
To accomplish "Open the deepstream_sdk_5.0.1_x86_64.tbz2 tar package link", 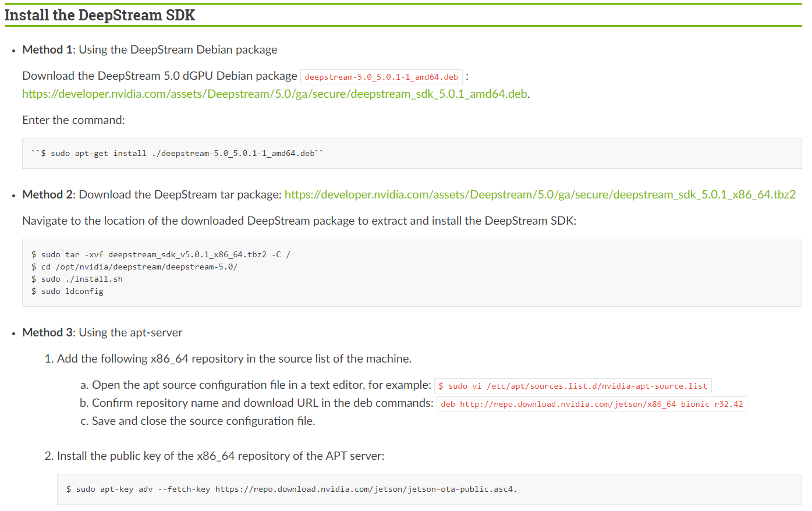I will 538,194.
